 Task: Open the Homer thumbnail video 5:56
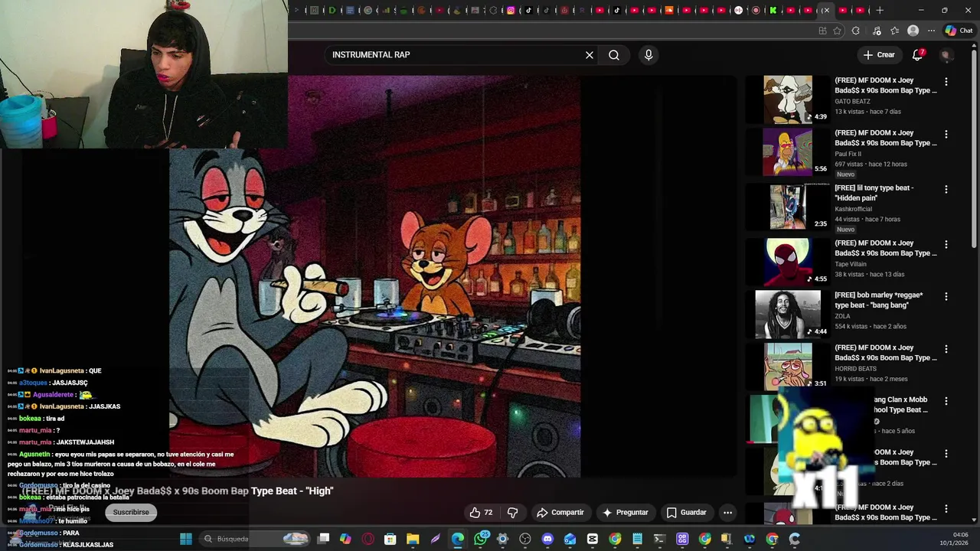(788, 152)
